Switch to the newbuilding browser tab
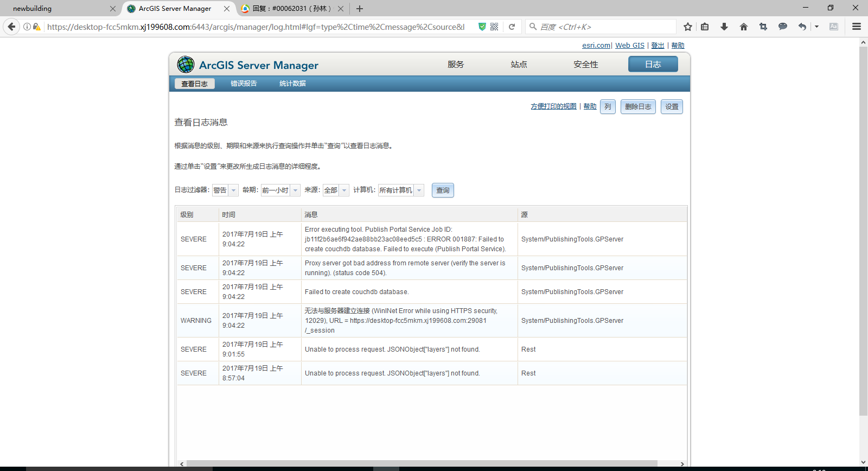Viewport: 868px width, 471px height. [x=60, y=9]
